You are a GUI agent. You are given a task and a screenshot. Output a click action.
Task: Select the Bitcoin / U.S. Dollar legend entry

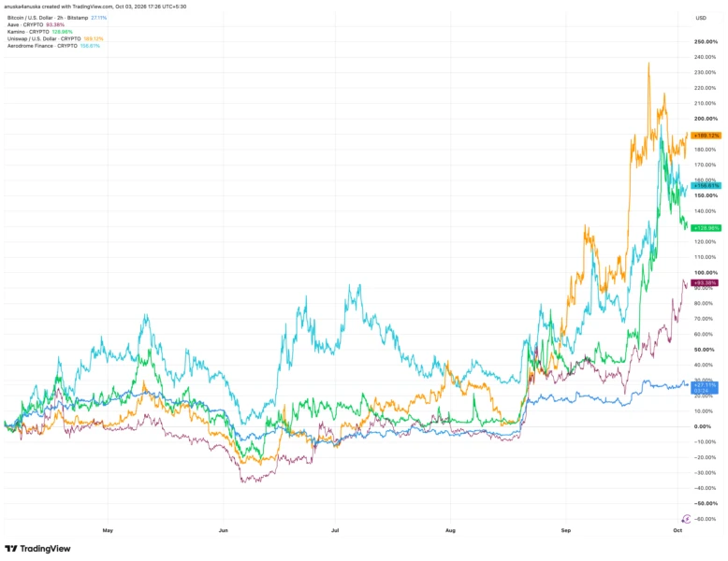(57, 18)
